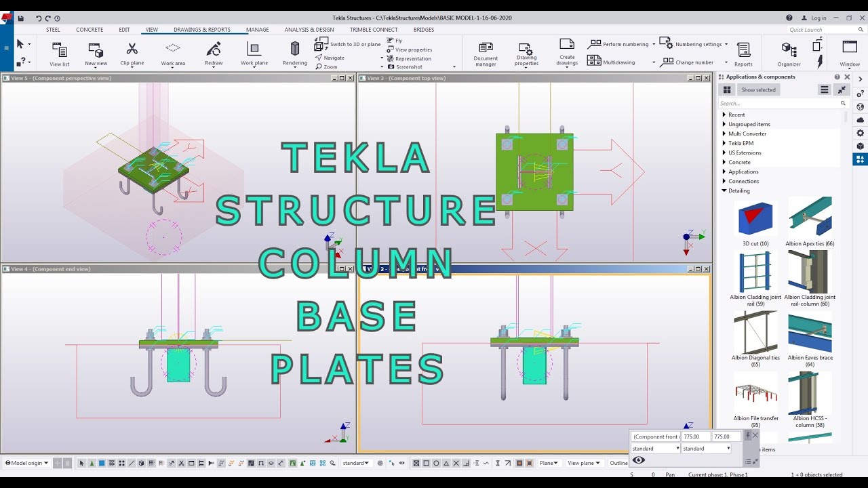Create a New view

tap(96, 54)
